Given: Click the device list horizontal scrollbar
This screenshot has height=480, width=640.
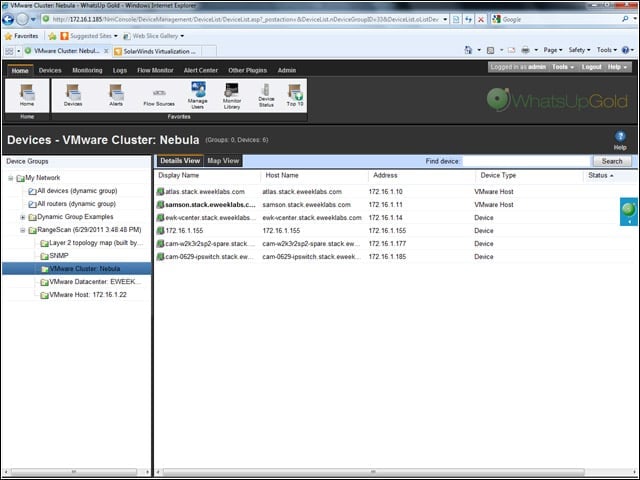Looking at the screenshot, I should click(x=373, y=472).
